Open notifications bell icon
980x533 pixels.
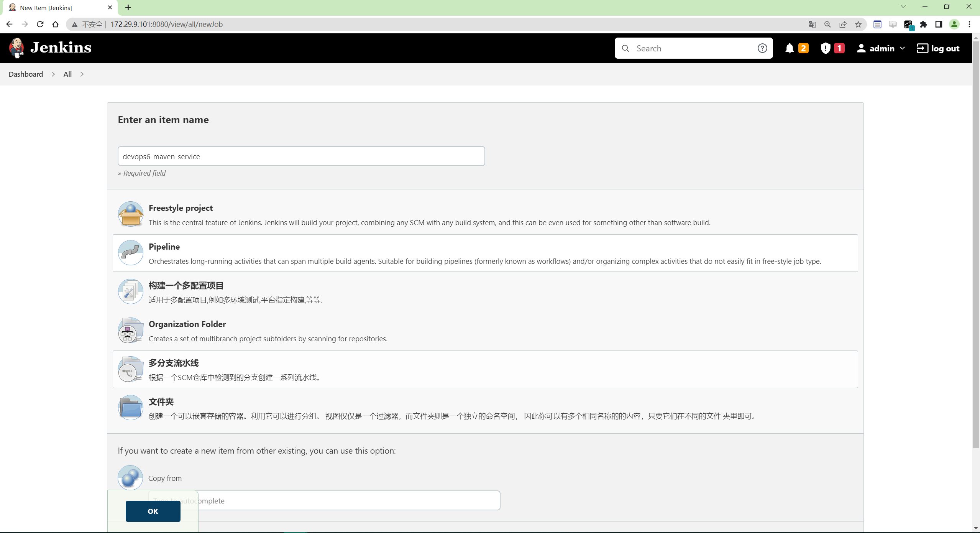click(x=789, y=48)
